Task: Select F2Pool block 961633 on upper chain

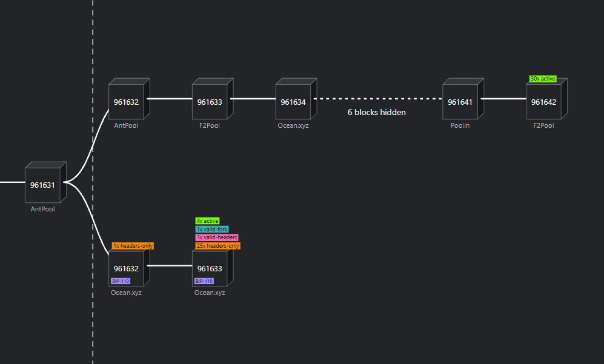Action: 213,99
